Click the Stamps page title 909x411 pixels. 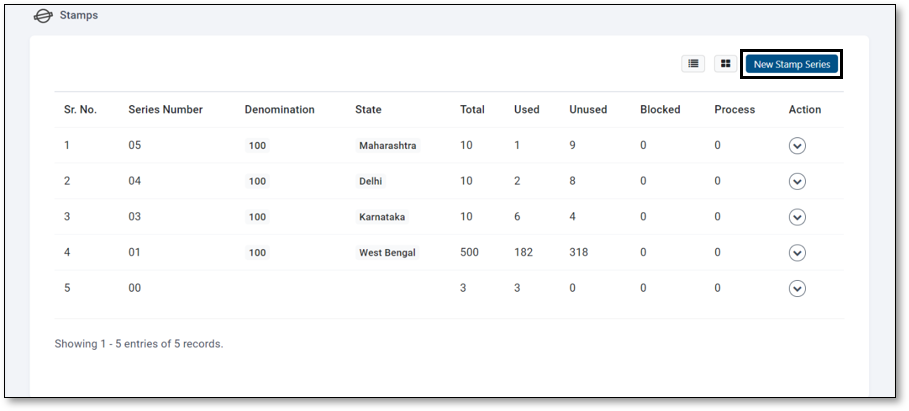click(x=79, y=16)
